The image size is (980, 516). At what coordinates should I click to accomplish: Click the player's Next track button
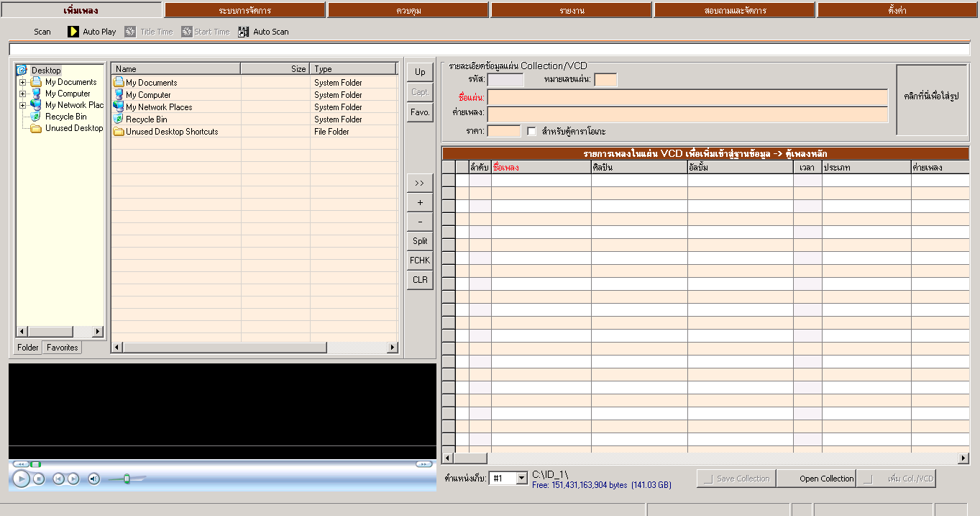coord(73,479)
